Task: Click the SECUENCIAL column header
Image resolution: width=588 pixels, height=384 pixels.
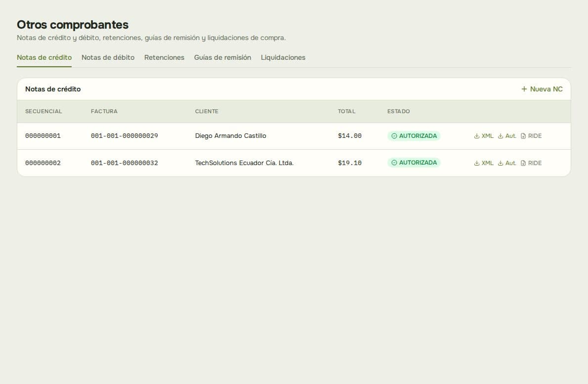Action: [x=43, y=111]
